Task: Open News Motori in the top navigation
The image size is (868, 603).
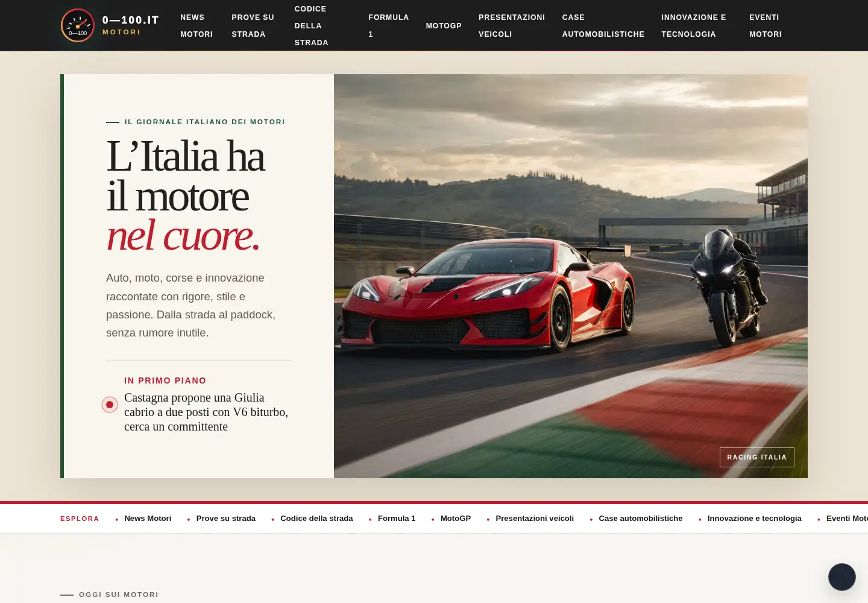Action: click(197, 26)
